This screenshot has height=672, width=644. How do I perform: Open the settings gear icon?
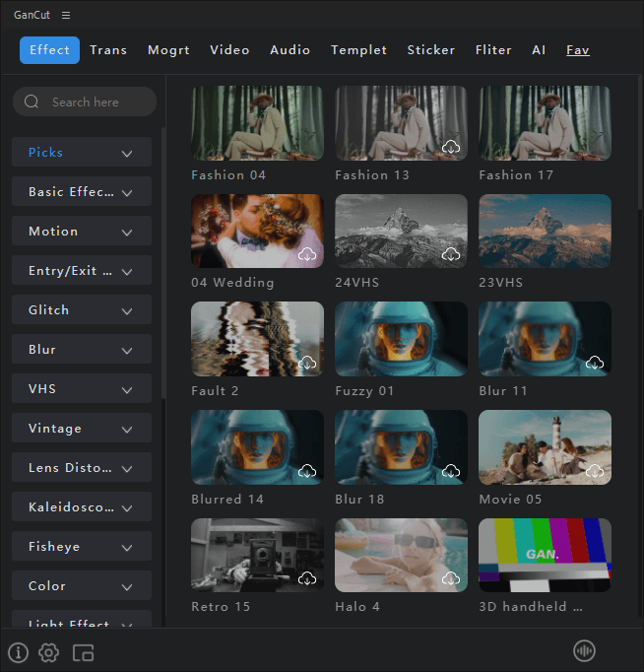(49, 652)
